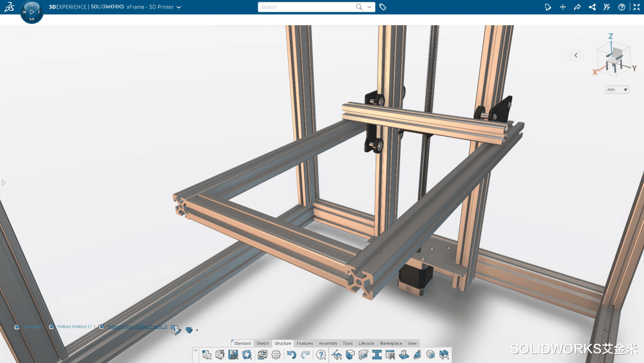Open the Options gear icon in the toolbar
The image size is (644, 363).
point(275,355)
